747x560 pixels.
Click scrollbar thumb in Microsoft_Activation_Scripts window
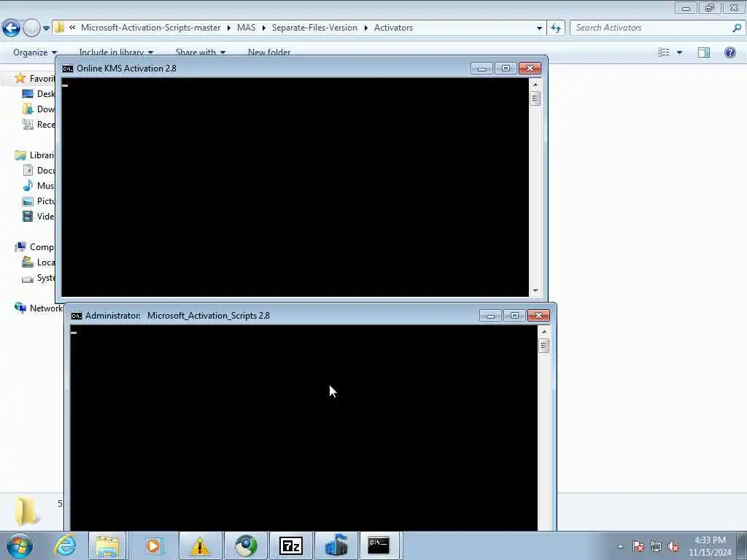(543, 346)
